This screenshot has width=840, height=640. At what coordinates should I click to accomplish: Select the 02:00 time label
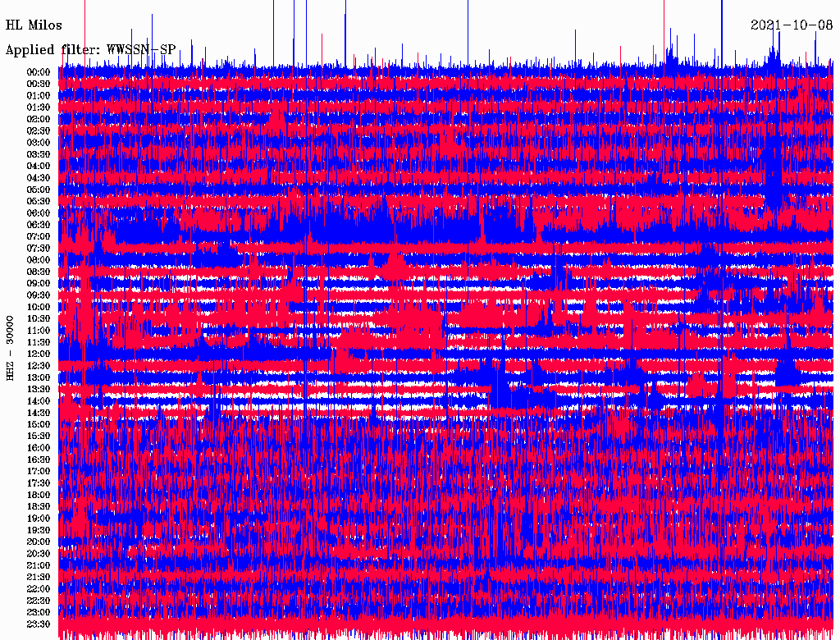tap(39, 119)
